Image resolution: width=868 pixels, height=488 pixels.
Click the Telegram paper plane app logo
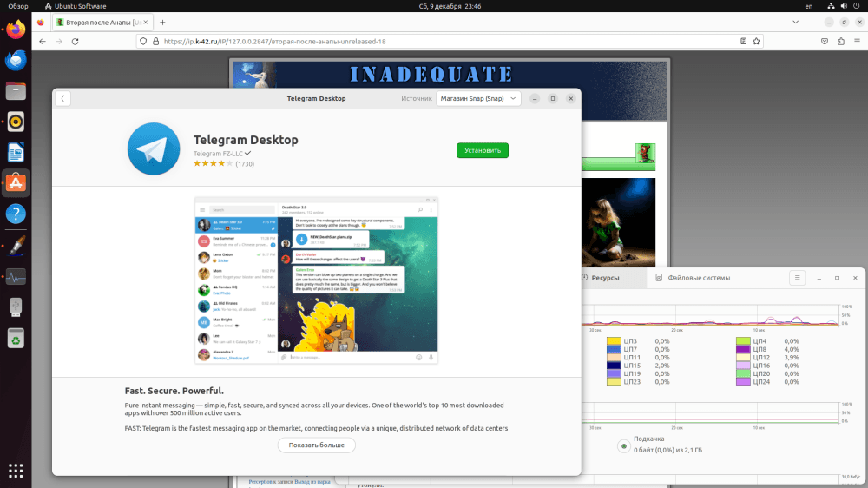(154, 149)
